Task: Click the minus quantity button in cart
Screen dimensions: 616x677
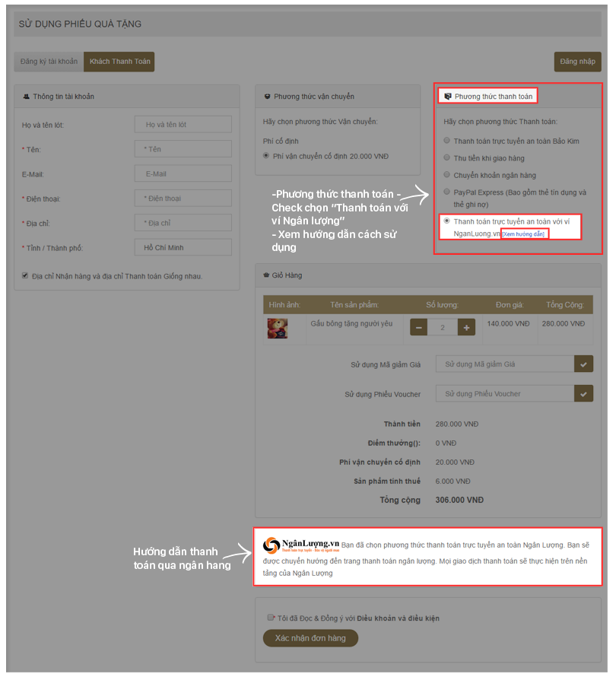Action: click(x=418, y=327)
